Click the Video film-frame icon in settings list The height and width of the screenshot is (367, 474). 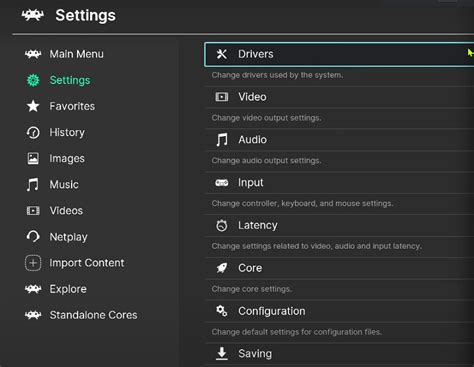(222, 97)
